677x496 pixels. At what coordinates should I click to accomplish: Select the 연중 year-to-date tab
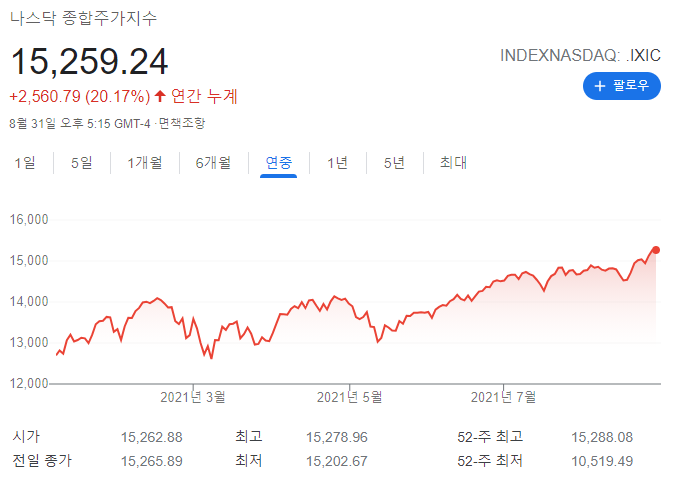click(278, 163)
